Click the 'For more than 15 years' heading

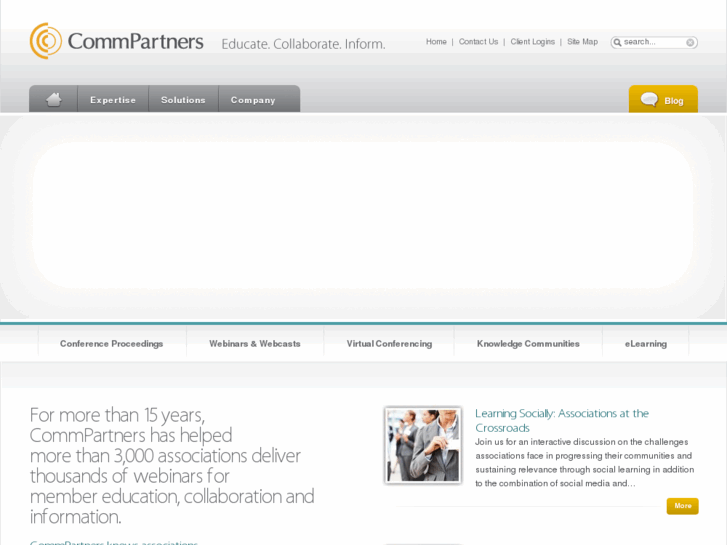pyautogui.click(x=172, y=465)
